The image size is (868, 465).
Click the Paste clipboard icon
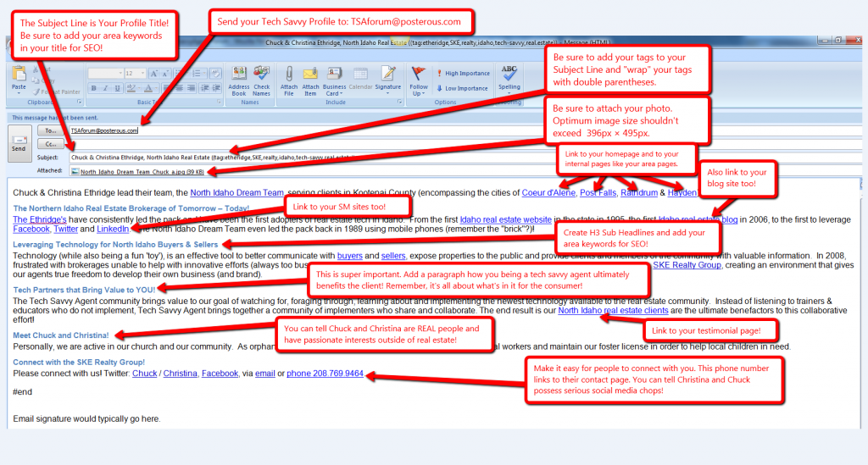click(19, 73)
